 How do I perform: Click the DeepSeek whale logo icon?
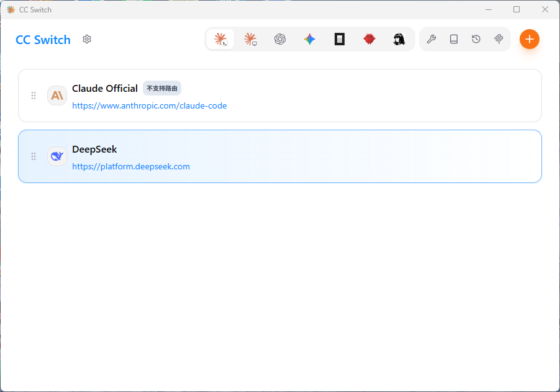57,156
